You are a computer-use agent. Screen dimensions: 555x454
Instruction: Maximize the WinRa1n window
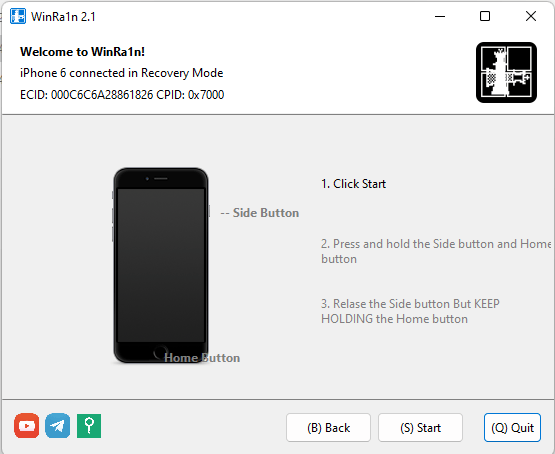(x=485, y=16)
